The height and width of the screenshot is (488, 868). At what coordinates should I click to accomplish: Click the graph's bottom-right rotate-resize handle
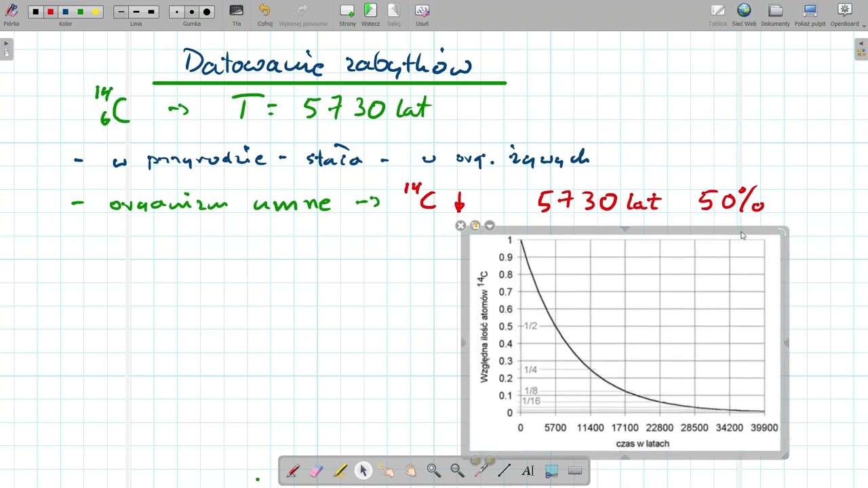[x=785, y=455]
